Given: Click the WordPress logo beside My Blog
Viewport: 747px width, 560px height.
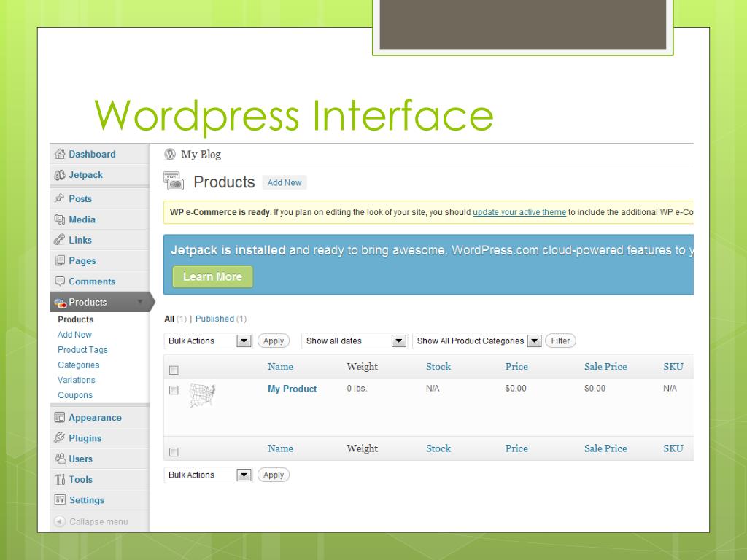Looking at the screenshot, I should (x=170, y=154).
